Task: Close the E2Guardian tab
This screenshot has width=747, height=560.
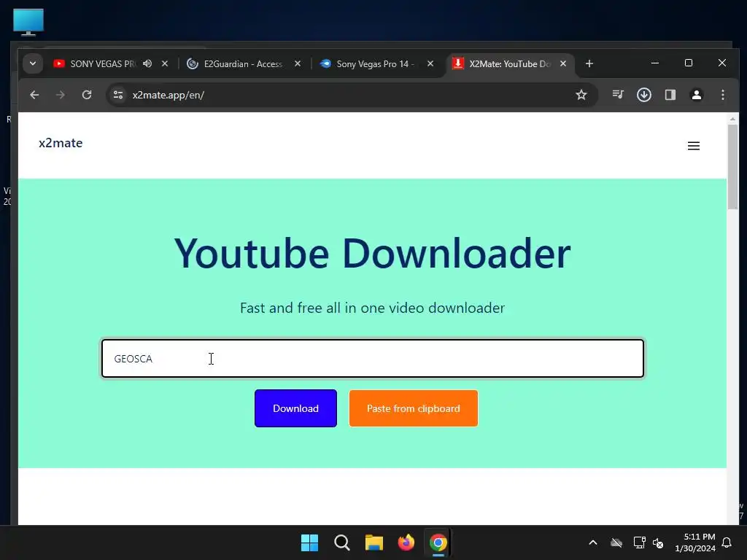Action: click(298, 64)
